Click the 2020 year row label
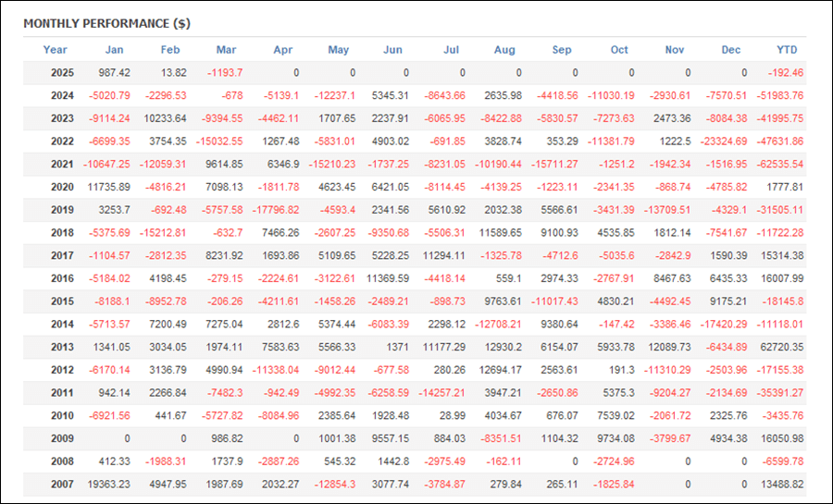Image resolution: width=833 pixels, height=504 pixels. coord(62,187)
